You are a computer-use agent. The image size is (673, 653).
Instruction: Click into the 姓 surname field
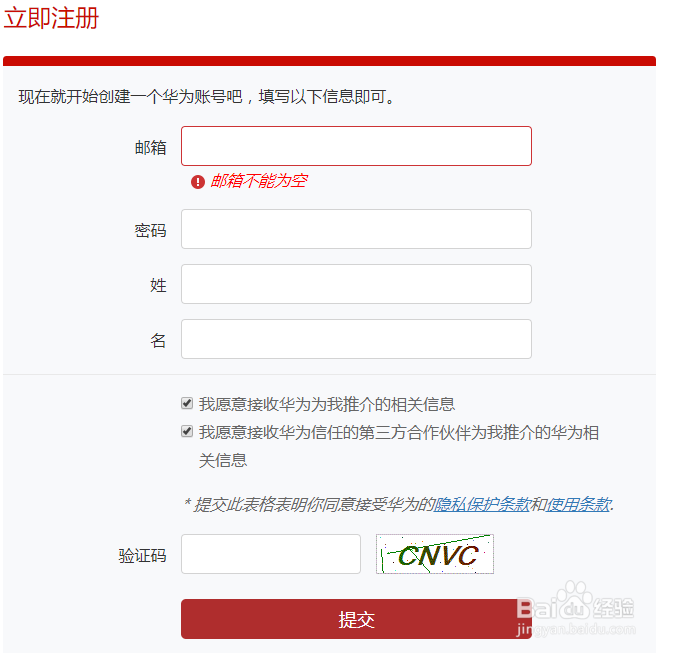[x=356, y=284]
